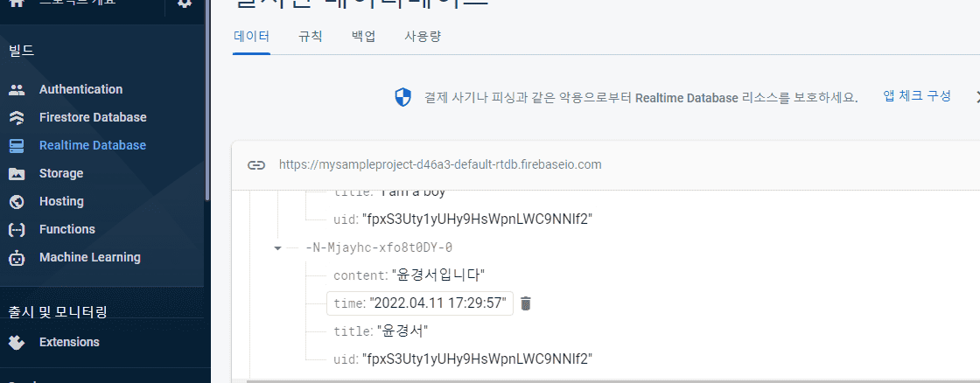Click the Realtime Database icon in sidebar
The width and height of the screenshot is (980, 383).
coord(17,145)
